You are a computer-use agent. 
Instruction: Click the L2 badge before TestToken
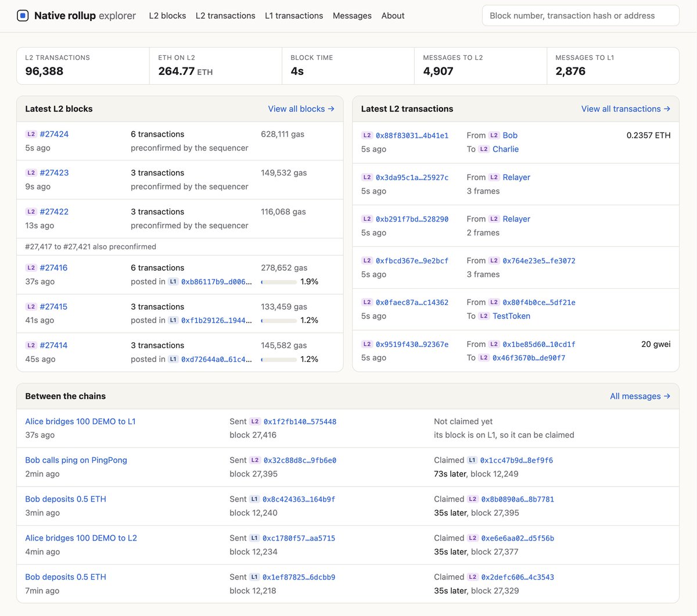[x=484, y=316]
